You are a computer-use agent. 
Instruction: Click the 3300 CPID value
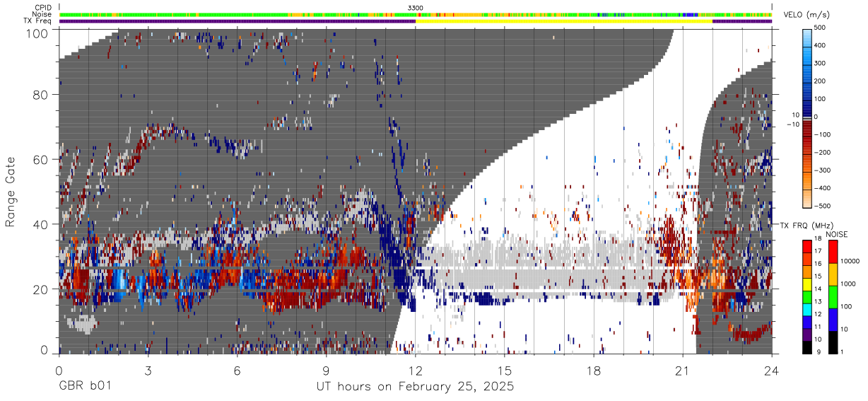[416, 8]
